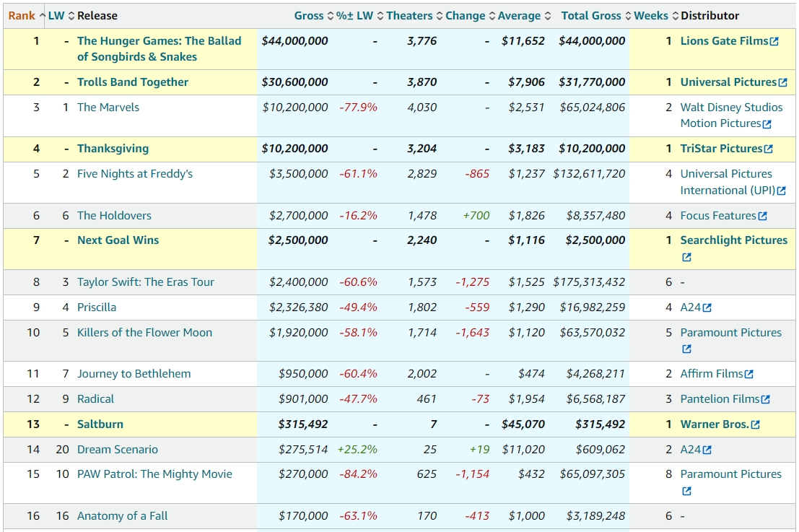799x532 pixels.
Task: Click external link icon after TriStar Pictures
Action: click(768, 149)
